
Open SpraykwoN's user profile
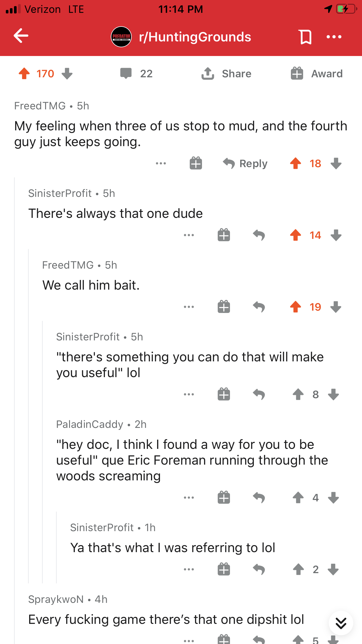tap(56, 599)
